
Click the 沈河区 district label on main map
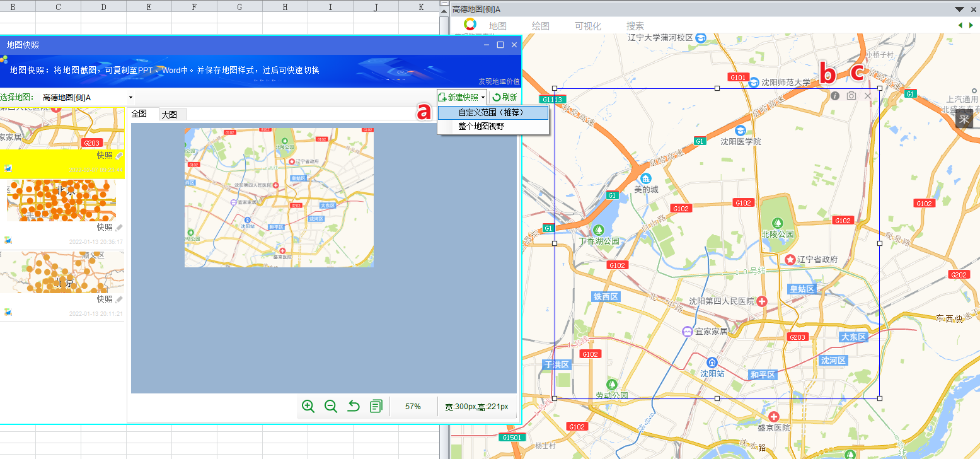833,360
